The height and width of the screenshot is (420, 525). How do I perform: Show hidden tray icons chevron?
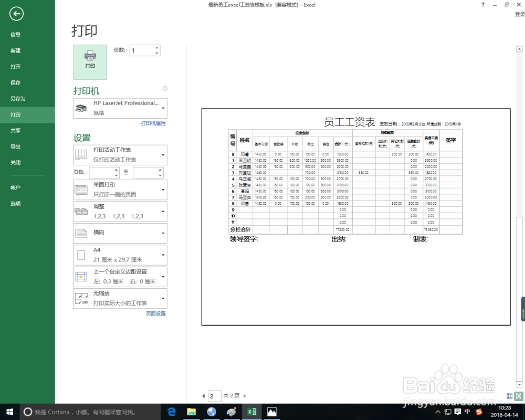click(438, 412)
